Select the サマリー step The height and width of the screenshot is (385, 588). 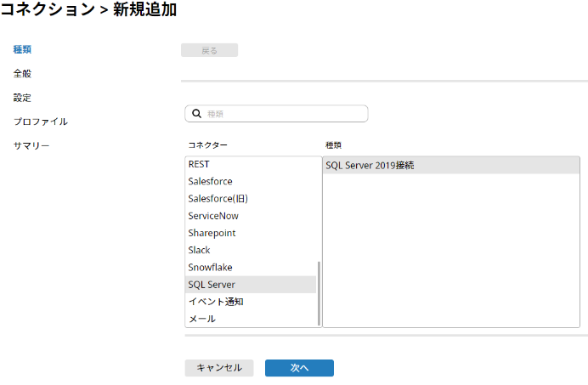point(31,145)
